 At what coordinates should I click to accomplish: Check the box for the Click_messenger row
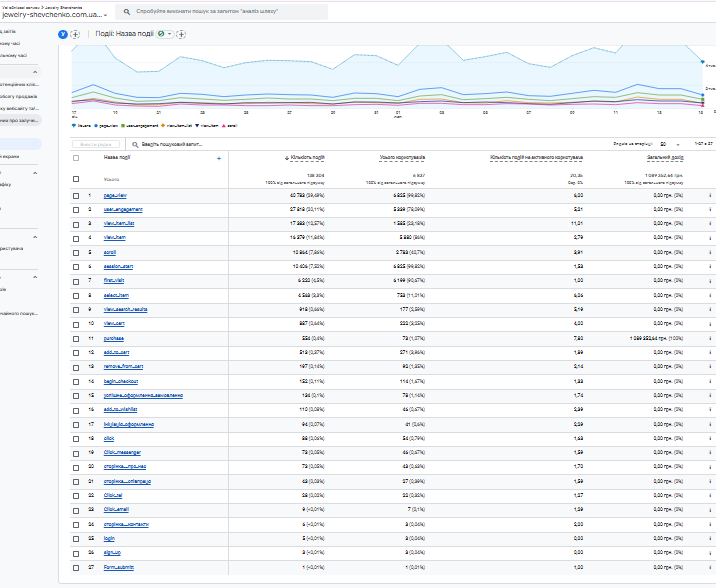tap(76, 453)
